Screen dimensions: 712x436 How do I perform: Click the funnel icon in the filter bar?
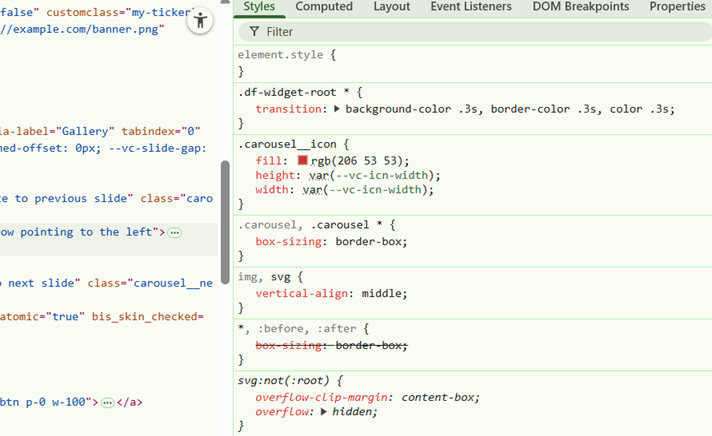[254, 32]
